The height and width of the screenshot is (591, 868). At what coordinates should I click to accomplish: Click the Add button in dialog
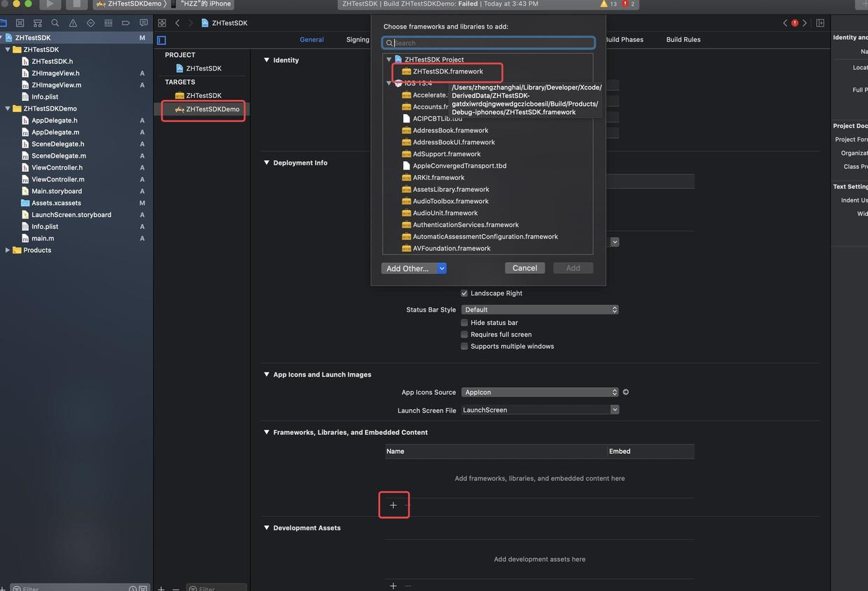[x=573, y=268]
